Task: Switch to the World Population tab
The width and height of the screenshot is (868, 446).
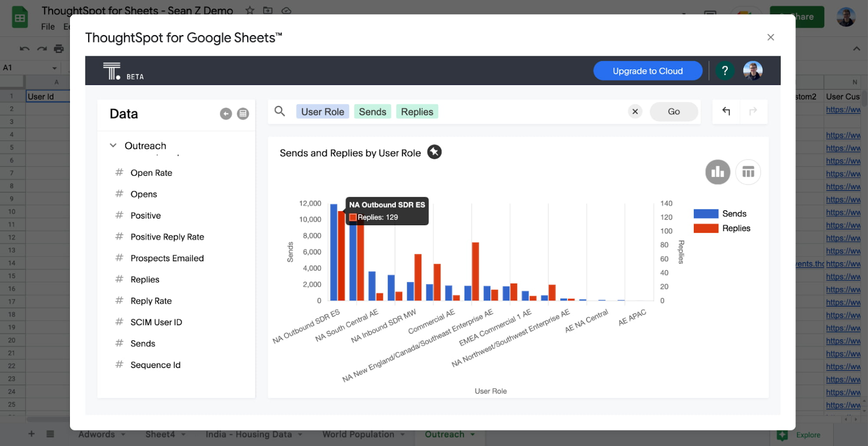Action: coord(358,434)
